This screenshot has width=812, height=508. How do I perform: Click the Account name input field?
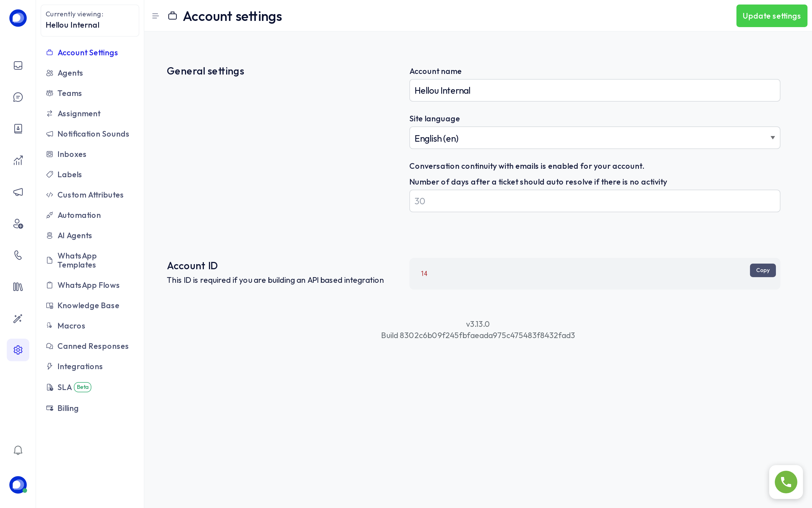[x=595, y=90]
